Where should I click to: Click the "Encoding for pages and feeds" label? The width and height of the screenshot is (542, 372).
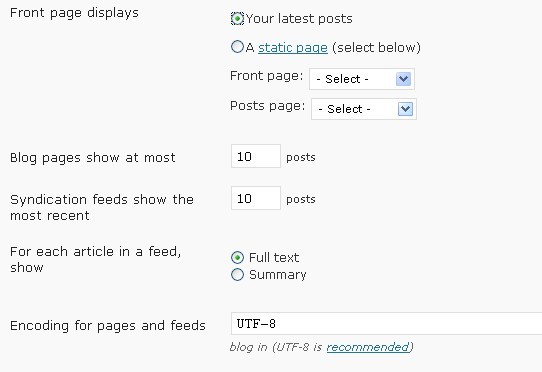[108, 326]
